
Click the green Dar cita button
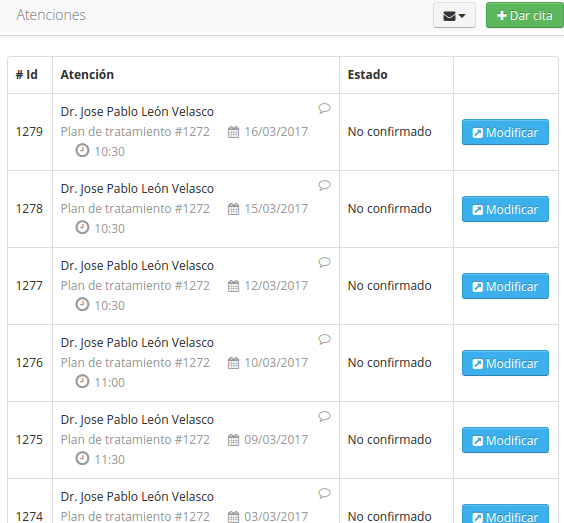525,15
